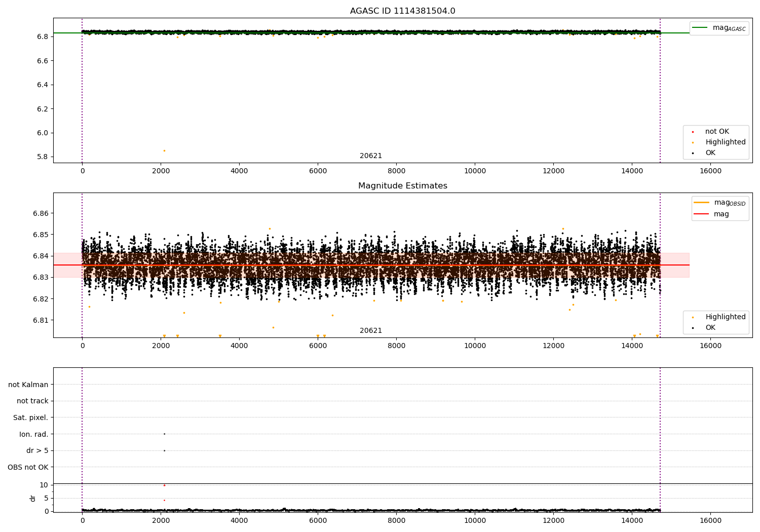Image resolution: width=760 pixels, height=532 pixels.
Task: Click the '12000' x-tick under the middle plot
Action: [x=553, y=346]
